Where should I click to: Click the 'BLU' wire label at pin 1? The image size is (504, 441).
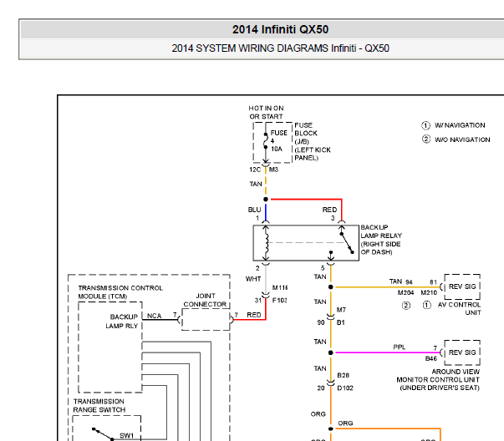point(254,210)
